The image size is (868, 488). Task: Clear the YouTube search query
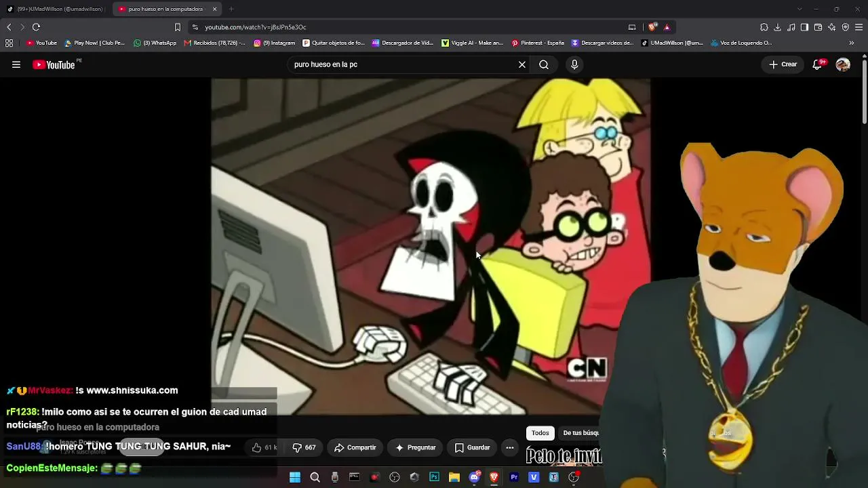click(x=522, y=64)
